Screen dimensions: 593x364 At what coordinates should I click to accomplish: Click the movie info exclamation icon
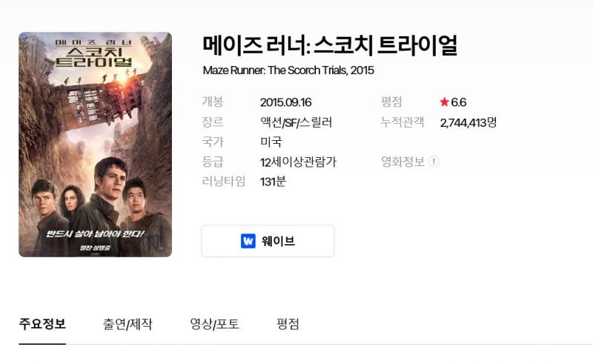pos(434,162)
